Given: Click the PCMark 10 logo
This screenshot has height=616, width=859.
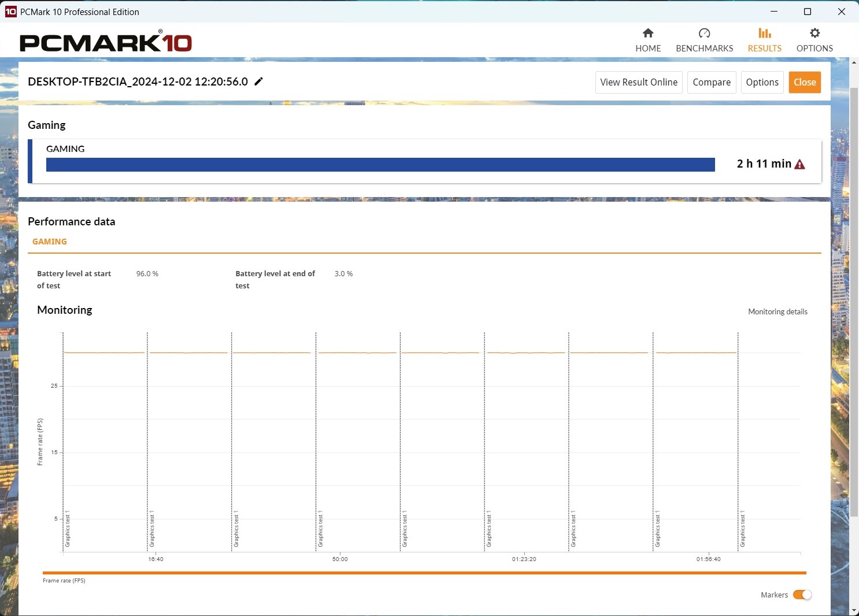Looking at the screenshot, I should click(x=106, y=42).
